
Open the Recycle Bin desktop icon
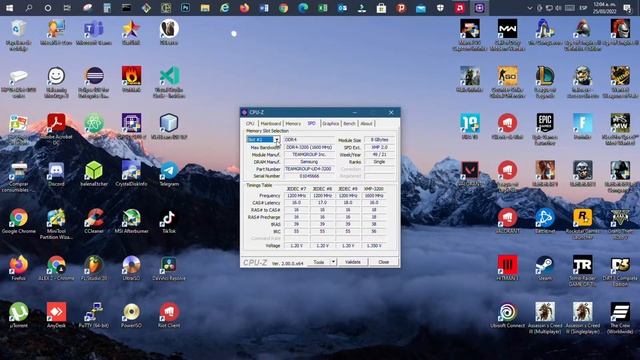click(x=18, y=35)
